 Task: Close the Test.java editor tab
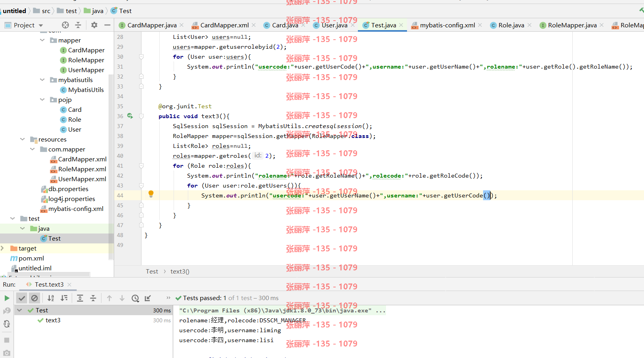401,25
